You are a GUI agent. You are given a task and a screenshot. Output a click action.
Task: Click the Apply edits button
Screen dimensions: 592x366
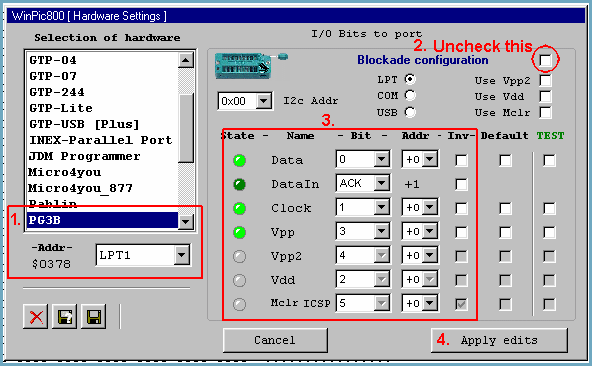[x=499, y=340]
